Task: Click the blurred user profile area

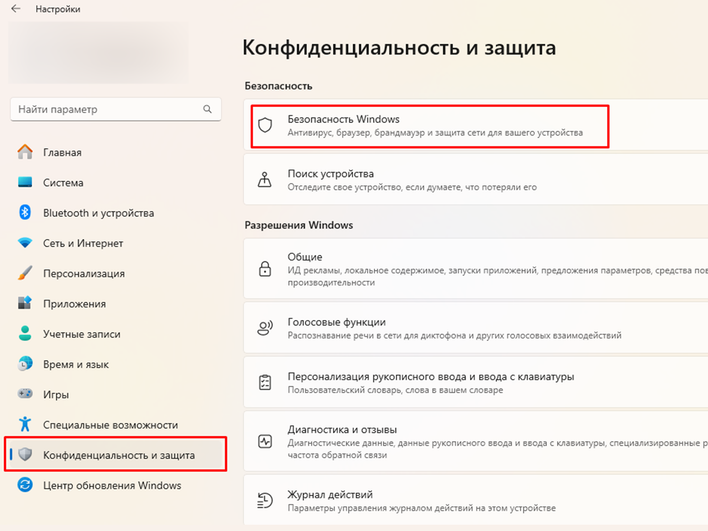Action: (98, 52)
